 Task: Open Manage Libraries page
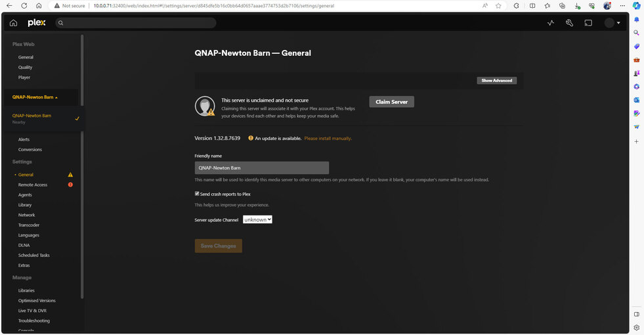click(x=26, y=290)
